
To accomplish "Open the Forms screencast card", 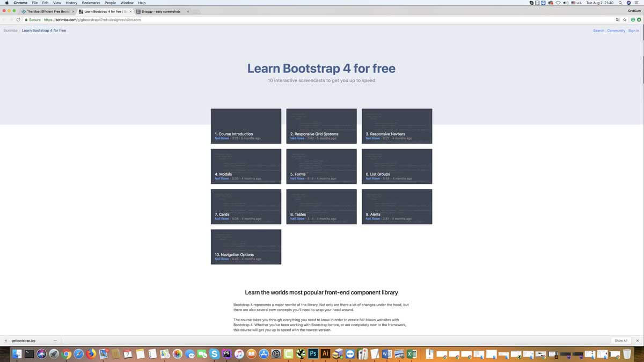I will 321,166.
